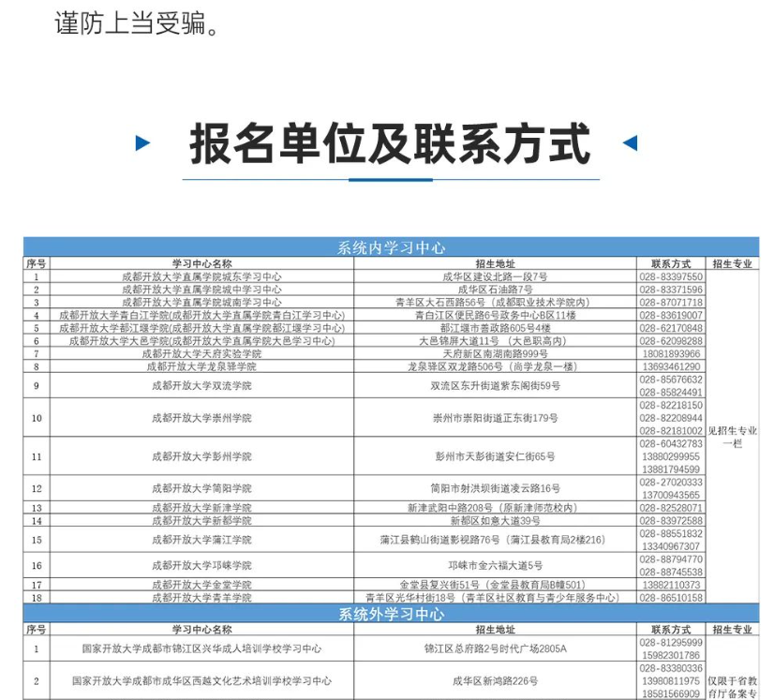Click the 学习中心名称 column header
The width and height of the screenshot is (774, 700).
(x=201, y=261)
